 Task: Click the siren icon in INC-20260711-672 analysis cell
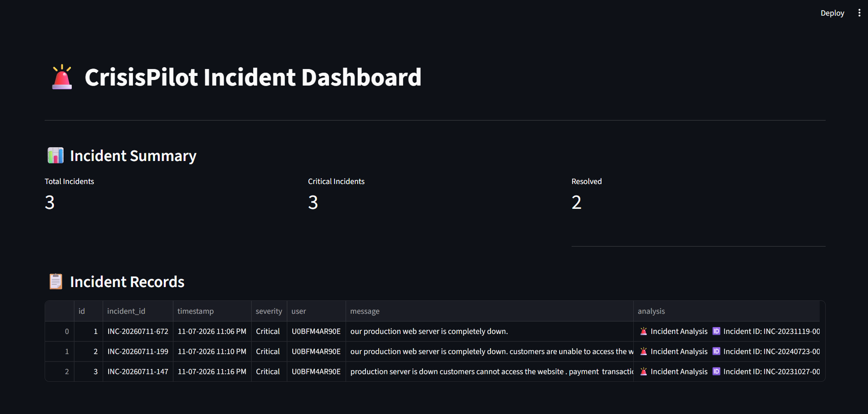click(x=643, y=331)
